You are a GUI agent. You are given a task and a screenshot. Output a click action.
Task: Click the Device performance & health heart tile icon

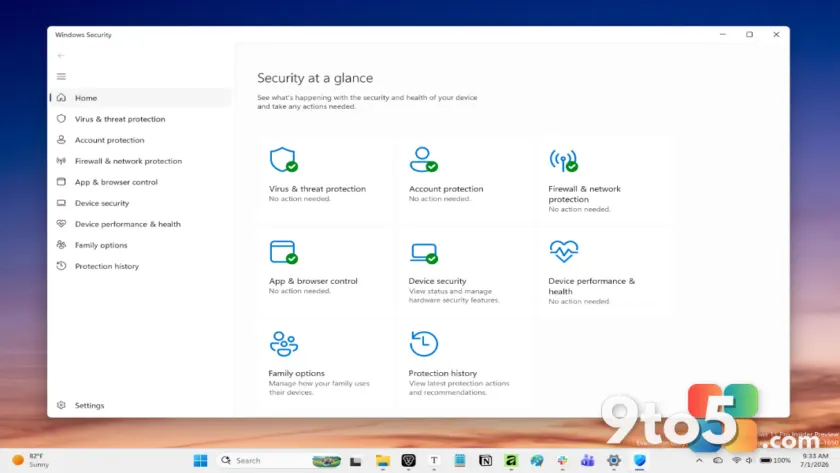(x=564, y=251)
